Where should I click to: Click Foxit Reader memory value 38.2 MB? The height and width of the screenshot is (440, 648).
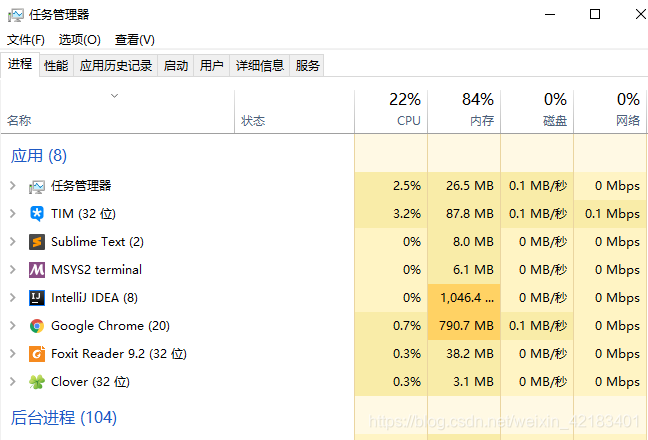[469, 354]
